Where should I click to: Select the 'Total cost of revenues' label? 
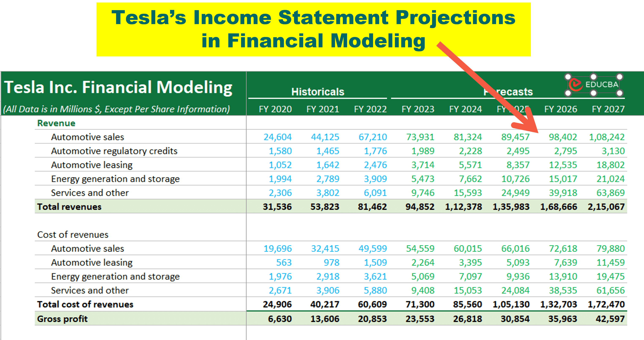pyautogui.click(x=85, y=304)
